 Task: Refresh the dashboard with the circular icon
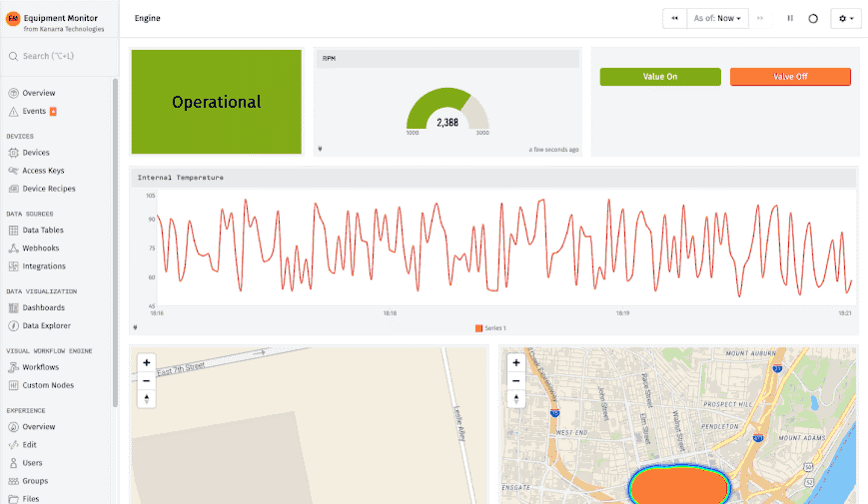coord(812,18)
